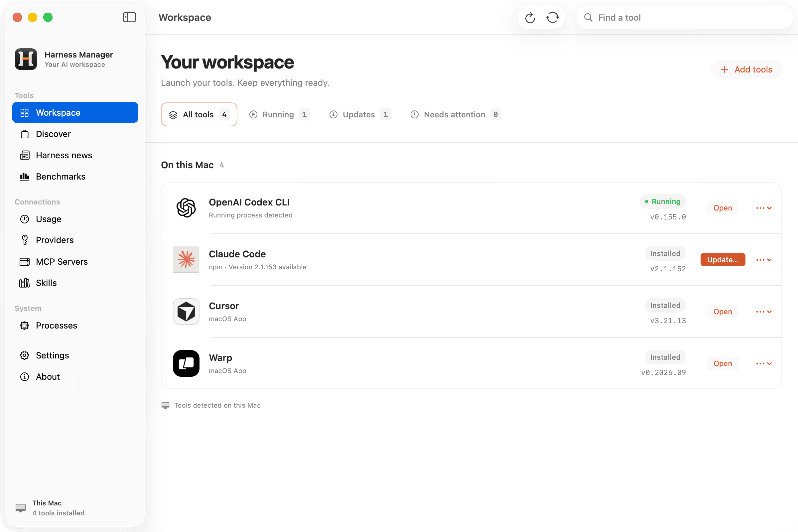Click the Add tools button
The width and height of the screenshot is (798, 532).
pyautogui.click(x=746, y=69)
